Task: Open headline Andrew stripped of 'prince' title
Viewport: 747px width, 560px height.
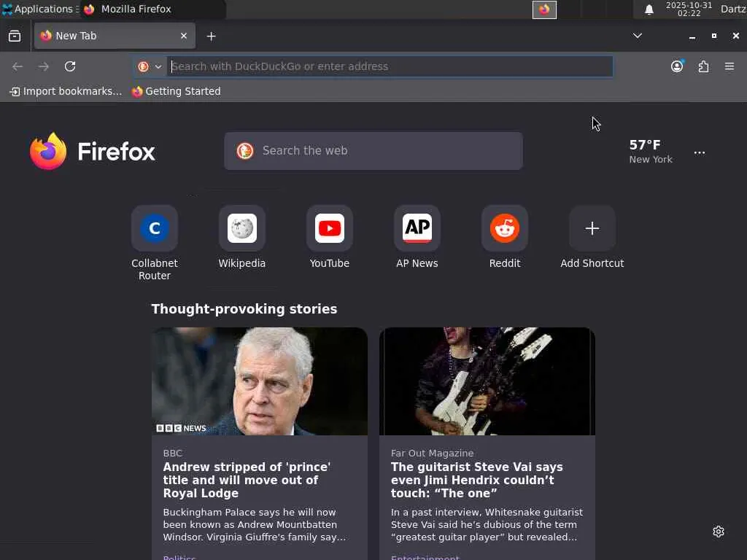Action: click(247, 480)
